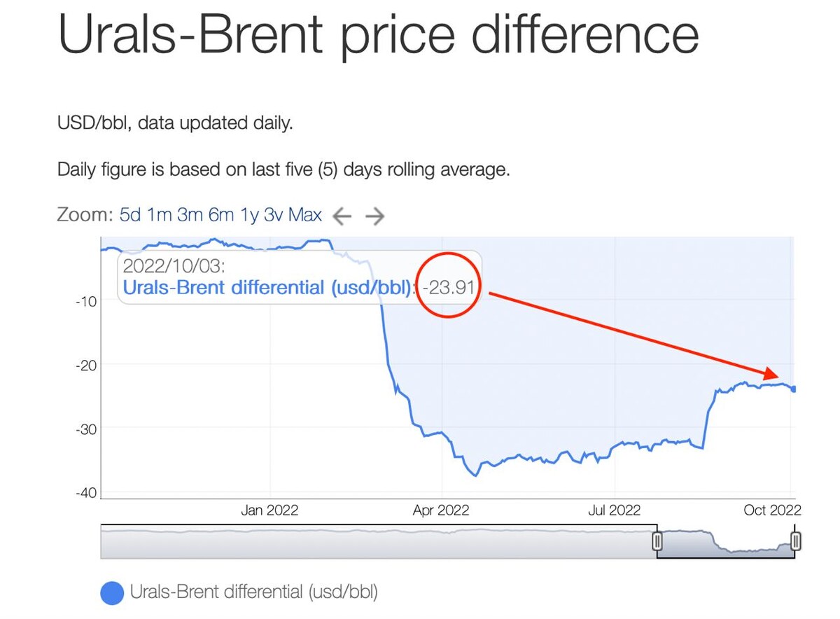Image resolution: width=840 pixels, height=619 pixels.
Task: Select the Max zoom range
Action: pos(305,215)
